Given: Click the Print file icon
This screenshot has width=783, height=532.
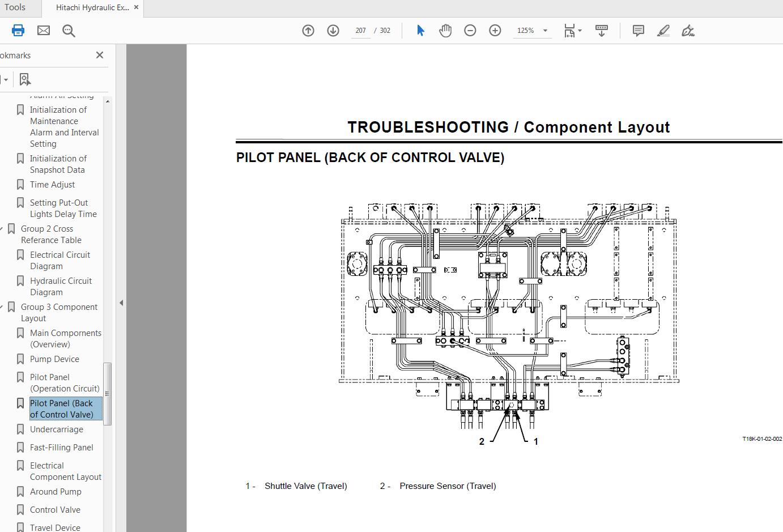Looking at the screenshot, I should click(18, 31).
